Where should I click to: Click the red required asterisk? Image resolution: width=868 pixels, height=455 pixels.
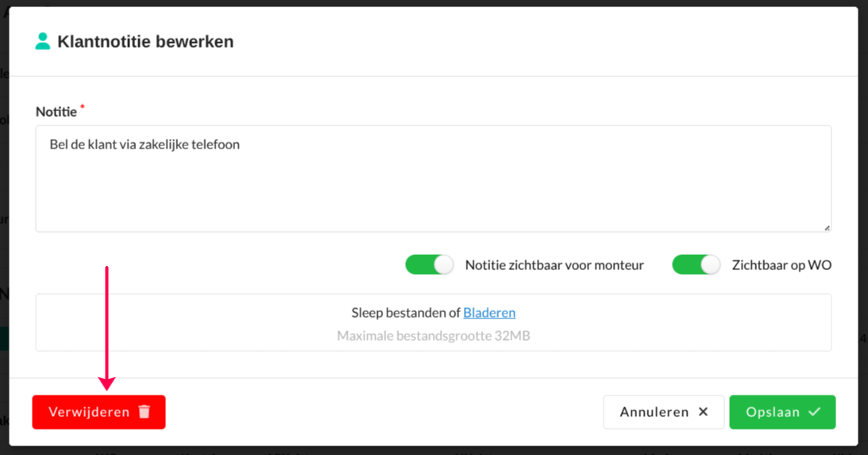83,106
